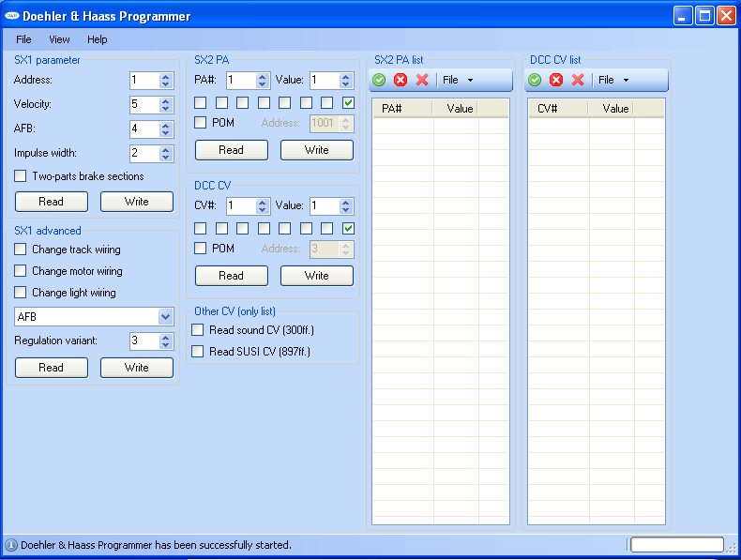Click the Velocity input field
The height and width of the screenshot is (560, 741).
point(144,104)
